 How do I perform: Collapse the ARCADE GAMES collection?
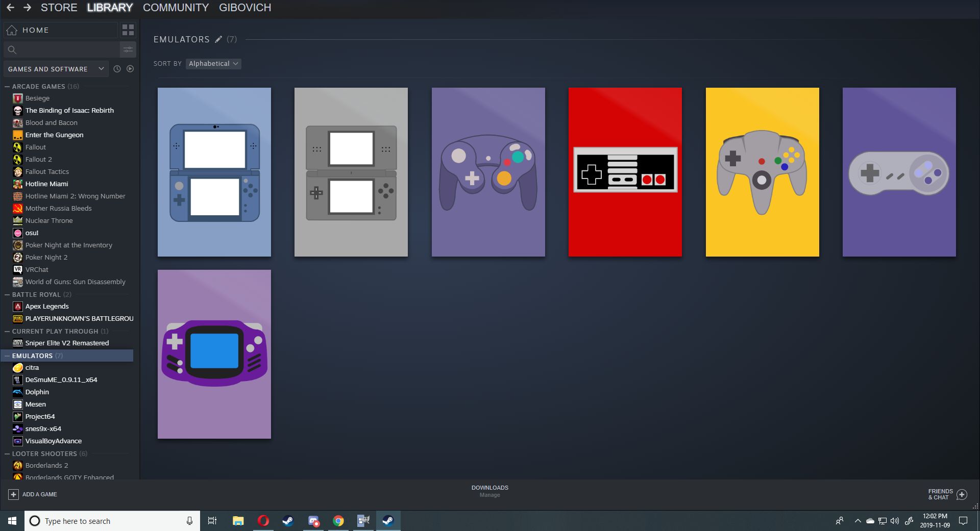7,86
